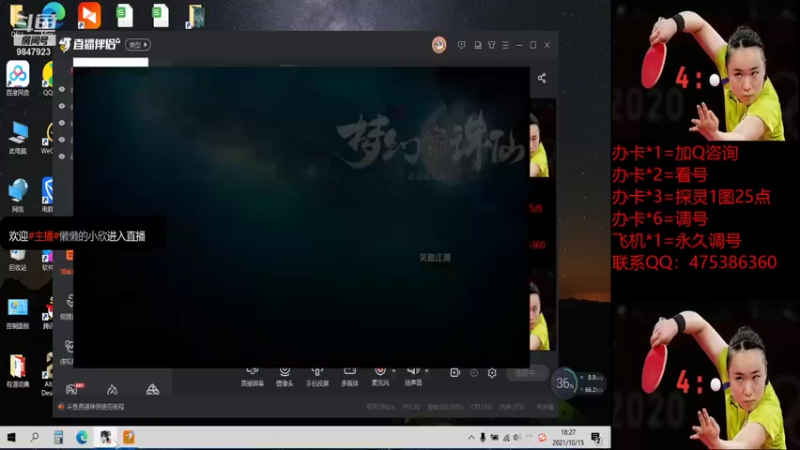Viewport: 800px width, 450px height.
Task: Click the start streaming button beside the gear
Action: point(527,373)
